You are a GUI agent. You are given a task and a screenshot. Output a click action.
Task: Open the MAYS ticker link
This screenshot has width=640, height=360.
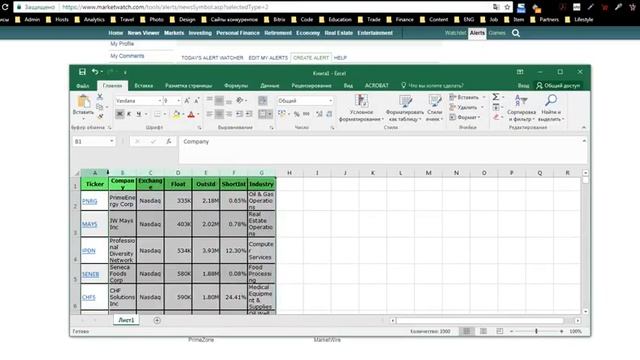[x=89, y=224]
